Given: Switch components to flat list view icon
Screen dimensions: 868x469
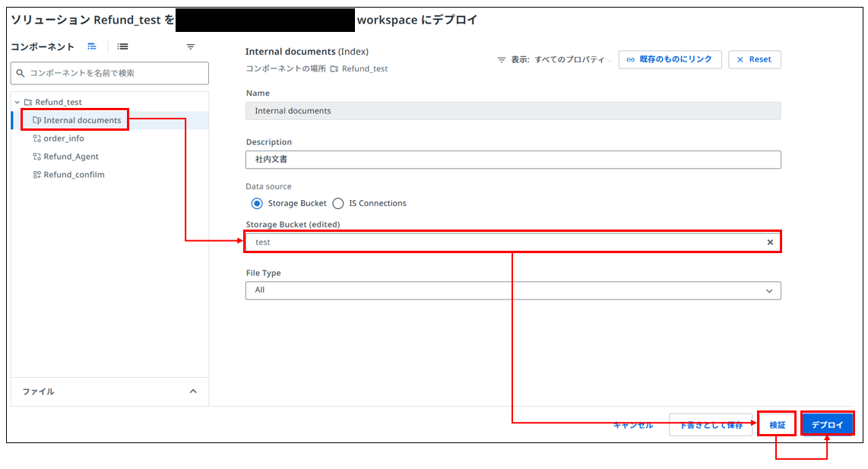Looking at the screenshot, I should (123, 46).
